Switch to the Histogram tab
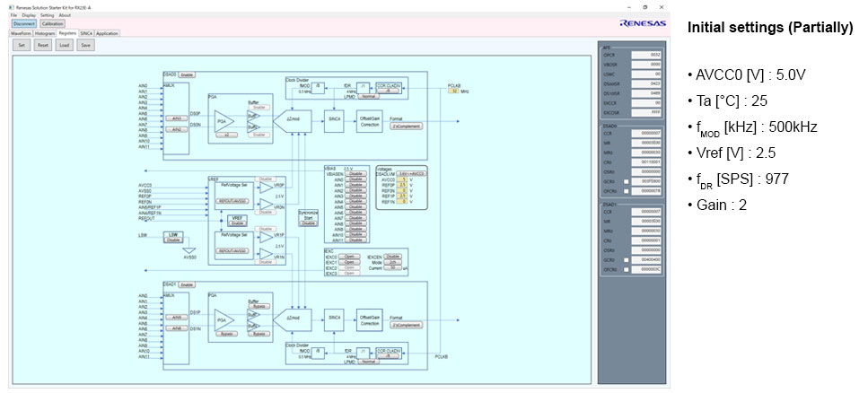The image size is (868, 393). (x=44, y=33)
